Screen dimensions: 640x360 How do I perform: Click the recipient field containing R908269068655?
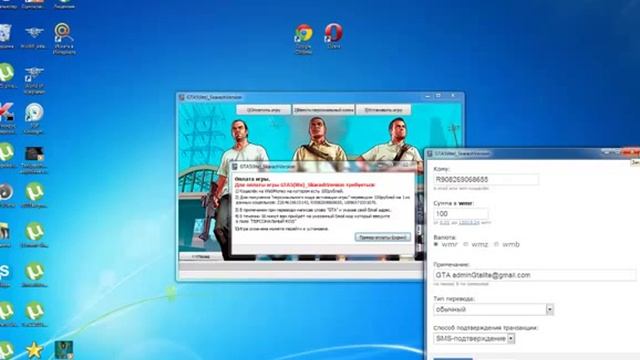pos(486,180)
